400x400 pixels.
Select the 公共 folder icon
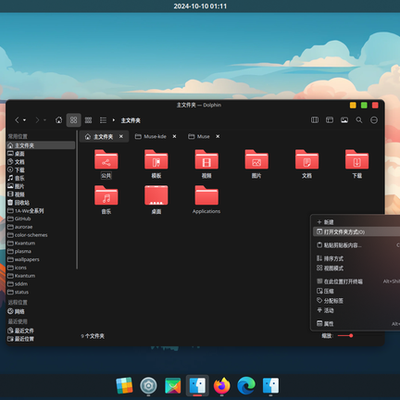click(x=106, y=160)
